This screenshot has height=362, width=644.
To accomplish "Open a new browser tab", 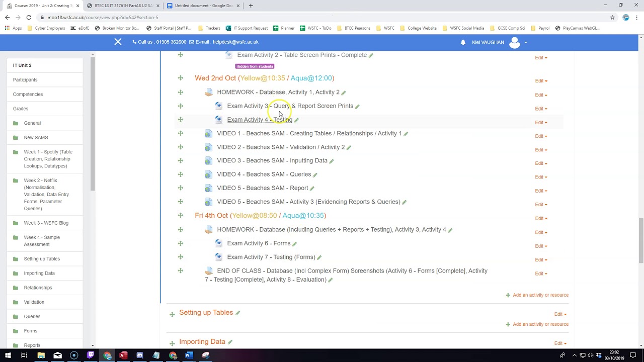I will click(x=251, y=6).
